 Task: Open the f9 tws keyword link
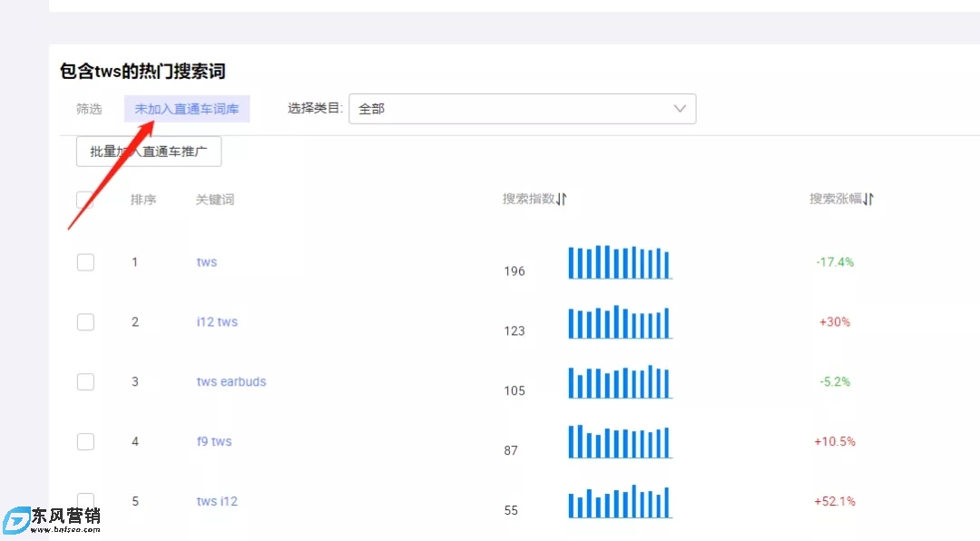[x=214, y=442]
